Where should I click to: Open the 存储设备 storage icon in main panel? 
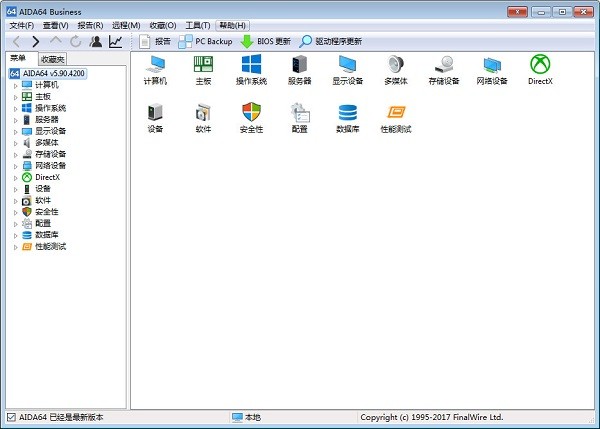pos(444,65)
